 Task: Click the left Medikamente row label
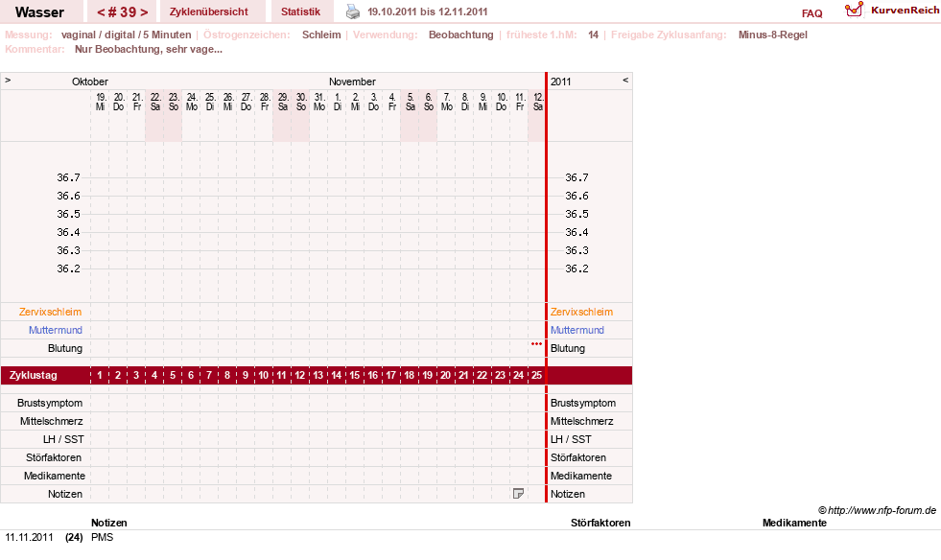55,476
